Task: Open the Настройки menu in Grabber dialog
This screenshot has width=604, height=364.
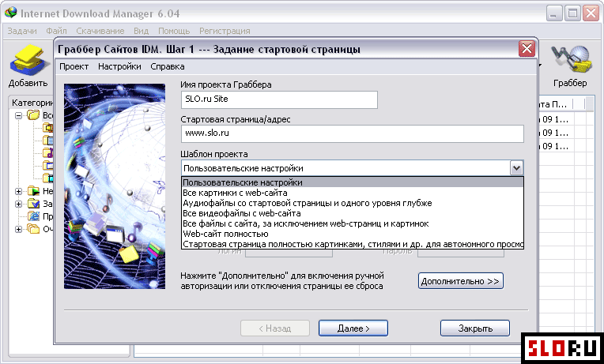Action: pyautogui.click(x=119, y=66)
